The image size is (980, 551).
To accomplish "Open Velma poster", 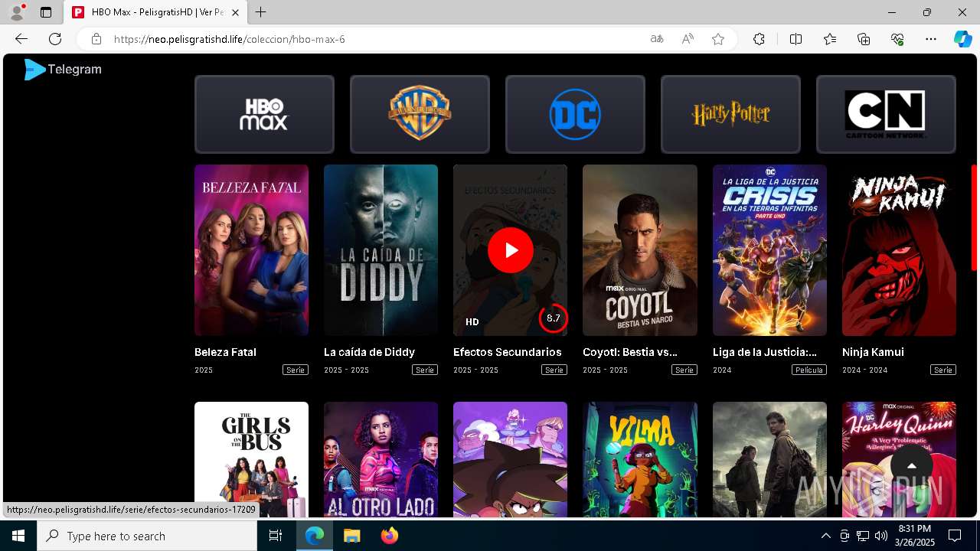I will point(640,459).
